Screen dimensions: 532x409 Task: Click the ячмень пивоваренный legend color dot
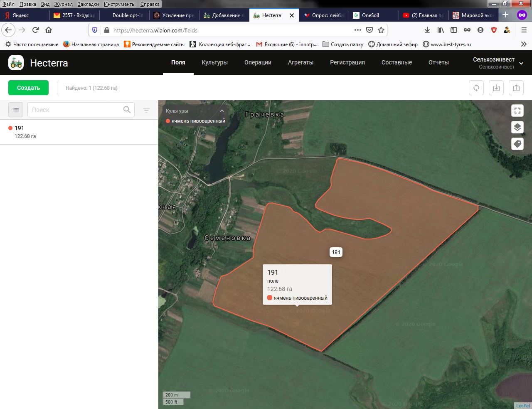coord(168,121)
